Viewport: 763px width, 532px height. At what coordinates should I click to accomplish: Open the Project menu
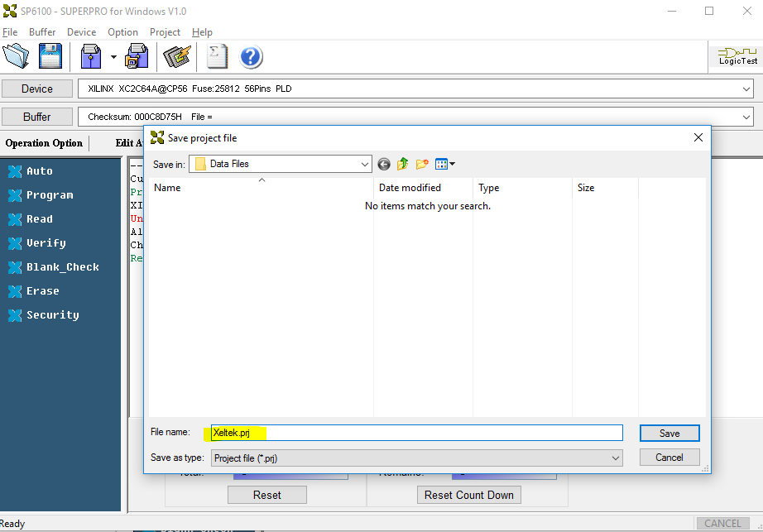click(x=165, y=32)
